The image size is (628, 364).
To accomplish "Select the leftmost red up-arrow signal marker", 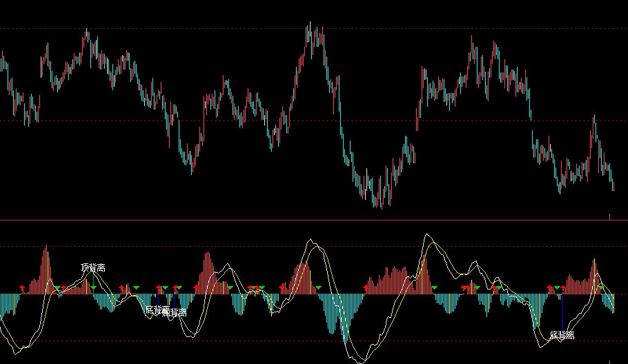I will pyautogui.click(x=22, y=288).
